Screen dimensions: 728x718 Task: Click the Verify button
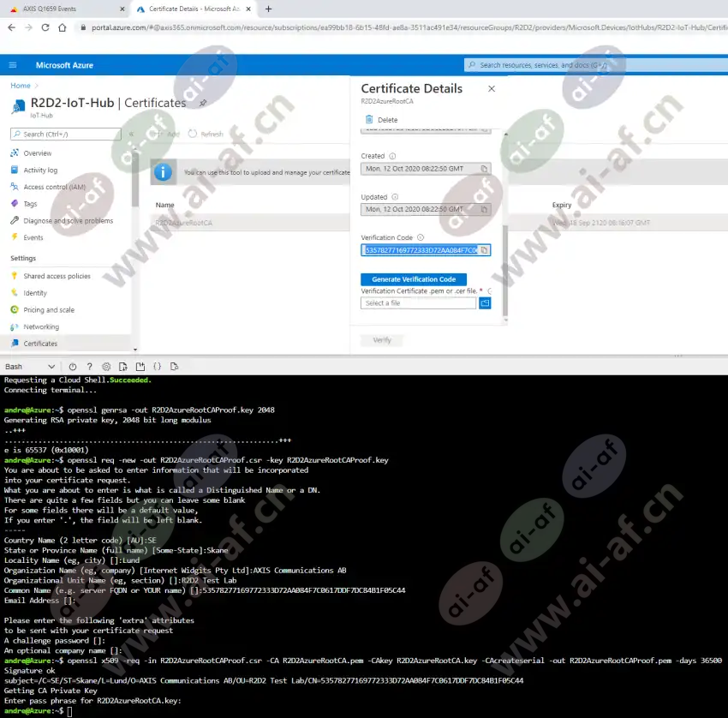pos(382,340)
